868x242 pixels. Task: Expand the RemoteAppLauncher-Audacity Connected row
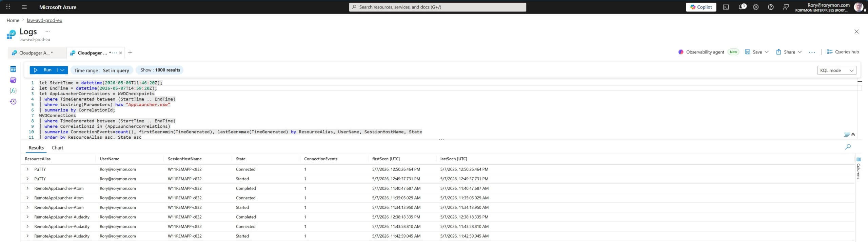point(27,226)
